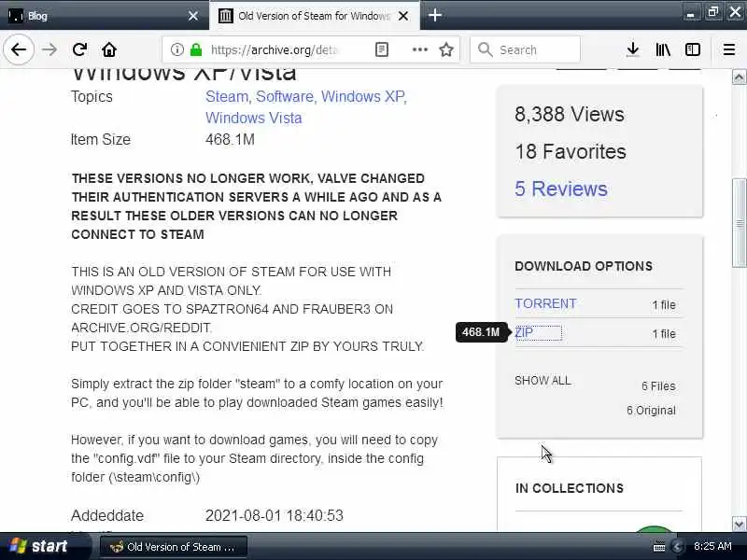Click the vertical scrollbar thumb
This screenshot has height=560, width=747.
(739, 223)
